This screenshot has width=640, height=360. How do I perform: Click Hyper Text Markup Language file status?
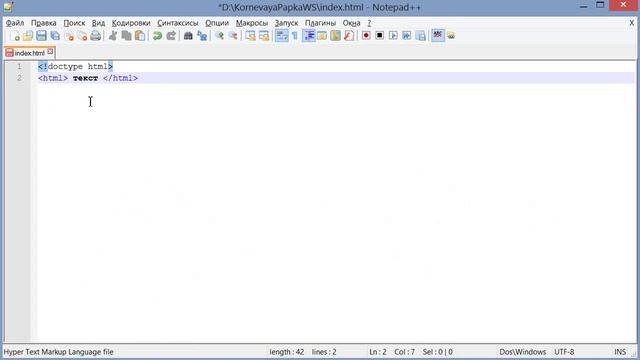(x=58, y=352)
